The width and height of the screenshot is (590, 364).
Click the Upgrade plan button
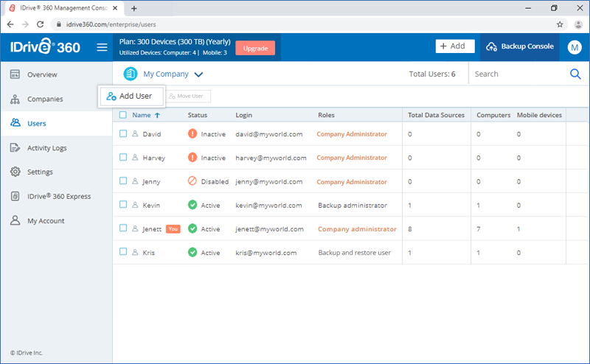255,48
